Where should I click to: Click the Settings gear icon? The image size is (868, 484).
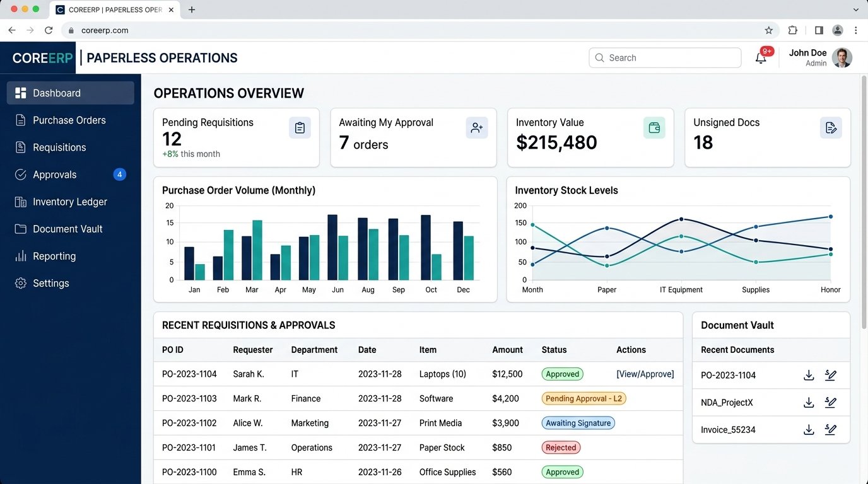click(x=21, y=283)
